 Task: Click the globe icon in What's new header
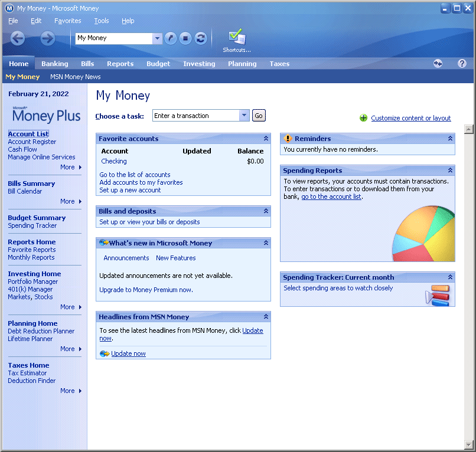click(x=104, y=243)
